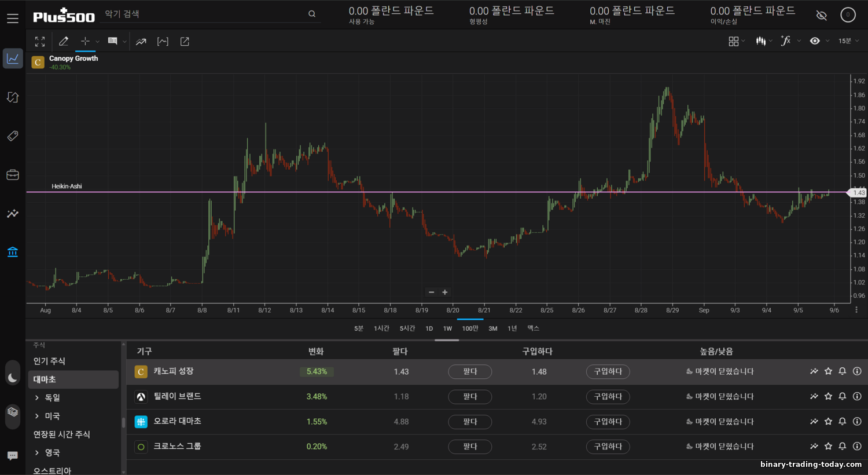868x475 pixels.
Task: Click the instrument search input field
Action: pos(205,14)
